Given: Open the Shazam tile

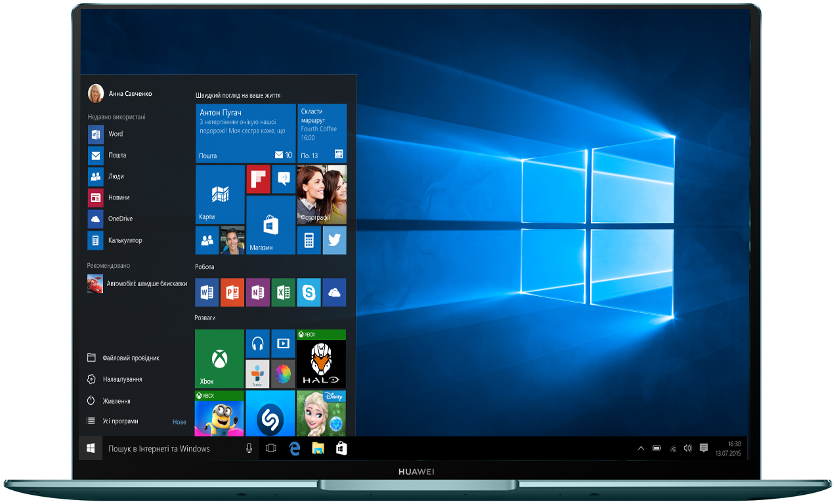Looking at the screenshot, I should (270, 413).
